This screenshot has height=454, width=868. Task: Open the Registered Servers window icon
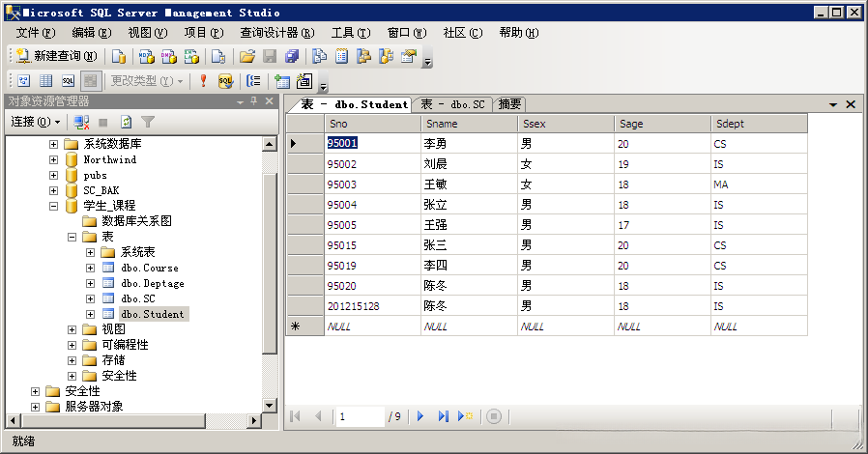tap(319, 56)
